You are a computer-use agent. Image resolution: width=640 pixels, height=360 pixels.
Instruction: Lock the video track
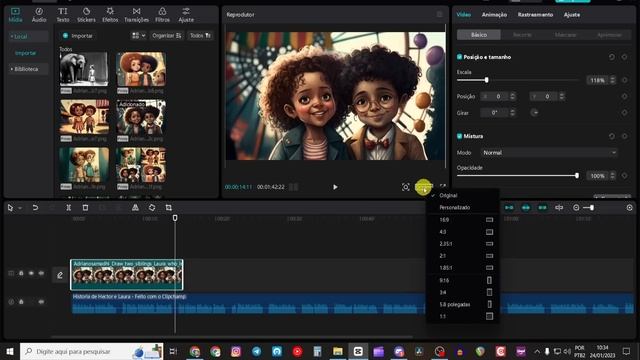pyautogui.click(x=21, y=273)
